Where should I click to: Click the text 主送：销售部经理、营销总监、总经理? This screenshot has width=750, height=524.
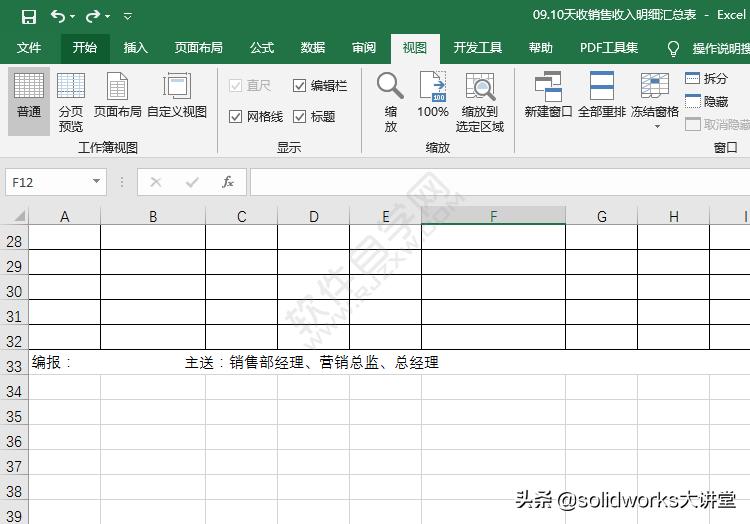click(311, 362)
